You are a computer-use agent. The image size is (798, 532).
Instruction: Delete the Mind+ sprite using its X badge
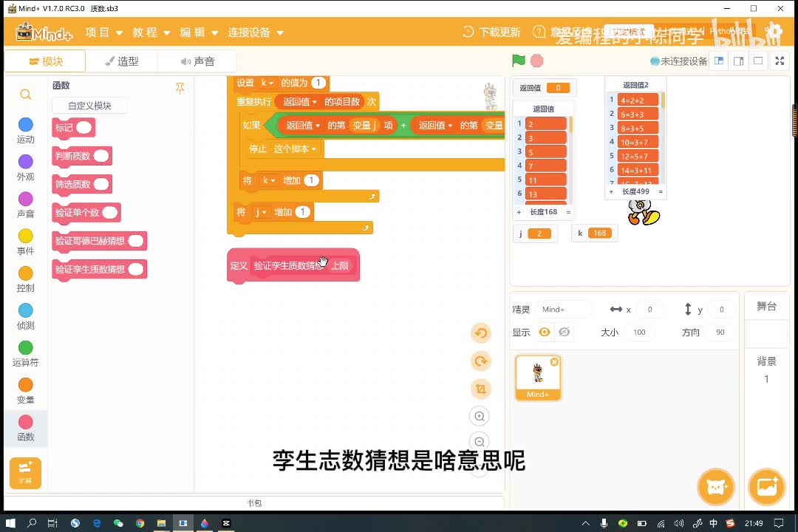click(x=554, y=361)
